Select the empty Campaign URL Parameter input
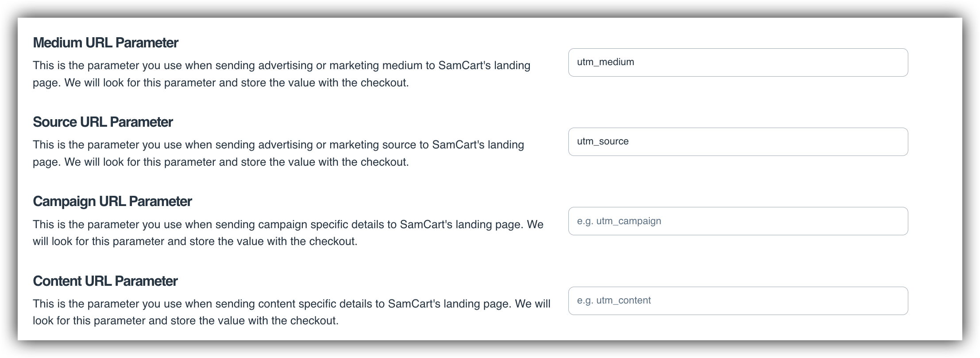This screenshot has width=980, height=358. [x=738, y=221]
